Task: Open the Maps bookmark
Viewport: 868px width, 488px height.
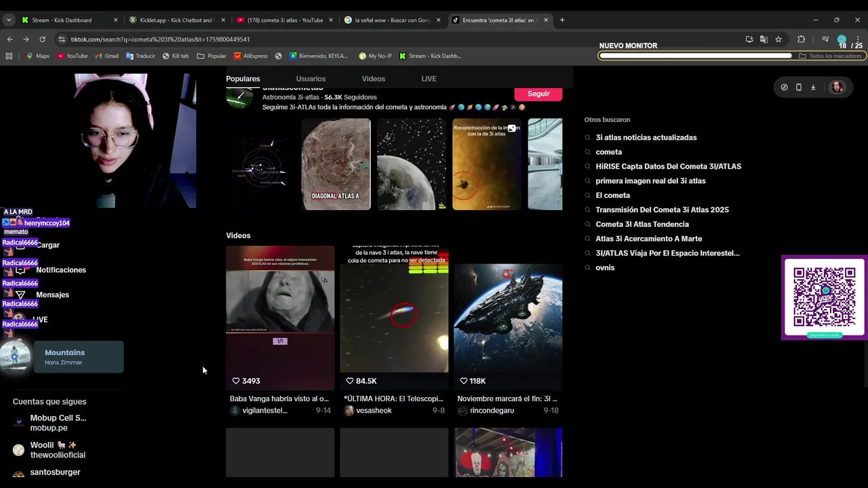Action: pyautogui.click(x=37, y=56)
